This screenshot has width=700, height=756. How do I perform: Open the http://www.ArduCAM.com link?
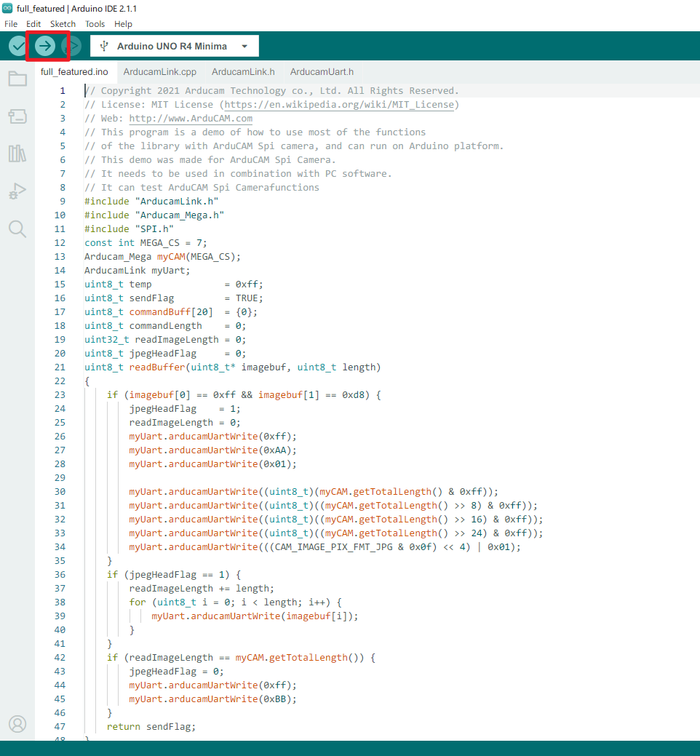click(191, 119)
